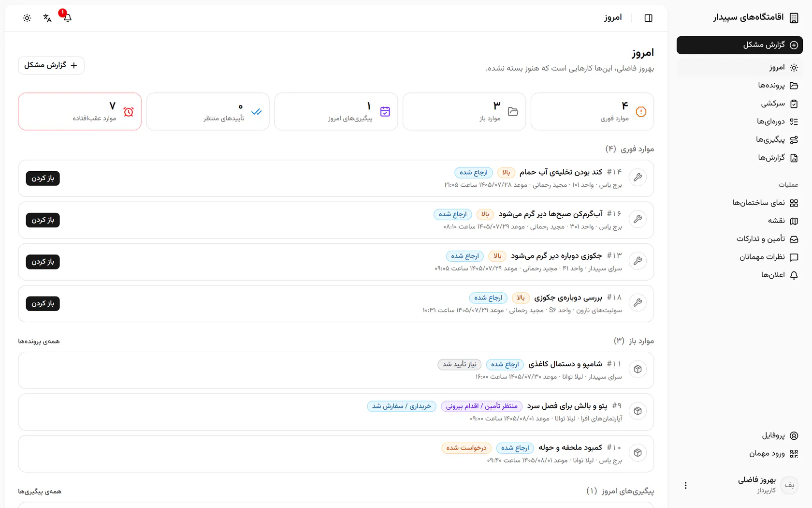Click the alarm clock icon in موارد عقب‌افتاده card
Screen dimensions: 812x508
point(129,112)
